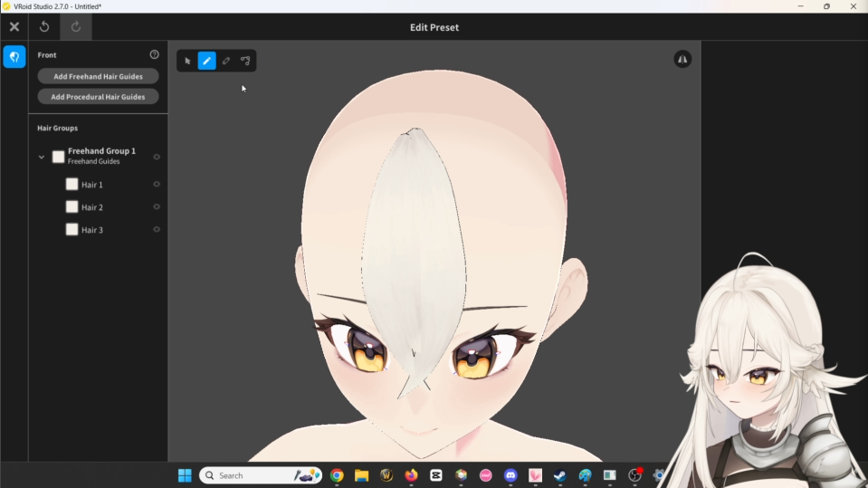Select the Hair 1 item
This screenshot has width=868, height=488.
coord(98,185)
